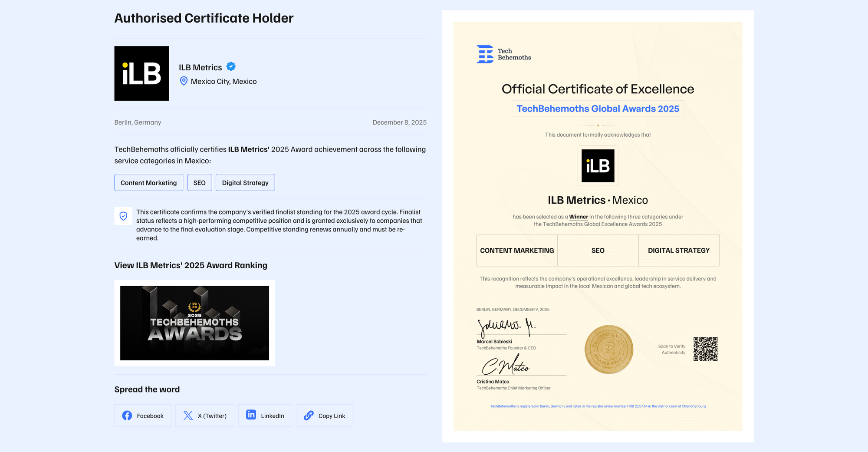Click 'BERLIN, GERMANY, DECEMBER 9, 2025' on certificate
The height and width of the screenshot is (452, 868).
click(513, 310)
